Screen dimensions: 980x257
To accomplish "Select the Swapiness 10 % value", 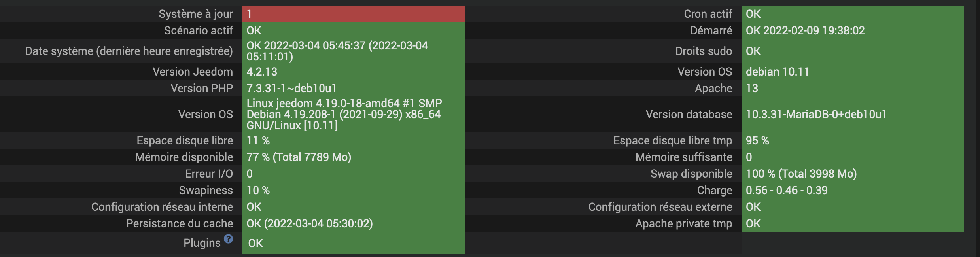I will click(258, 190).
